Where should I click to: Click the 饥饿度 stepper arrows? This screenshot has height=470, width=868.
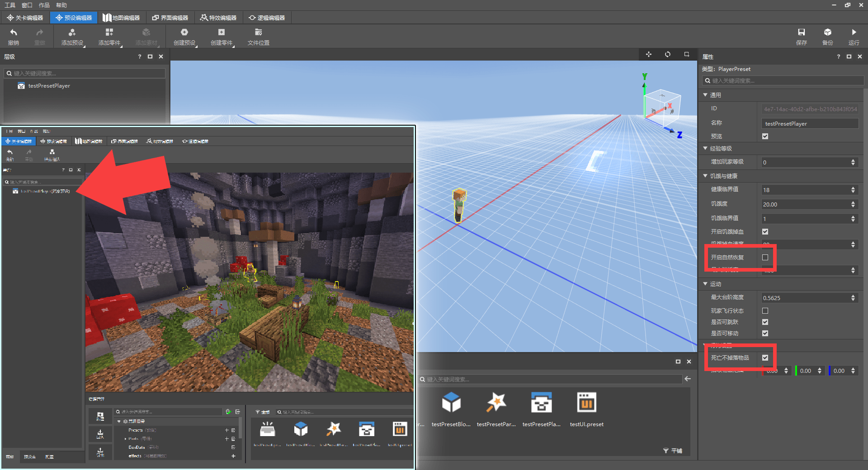click(x=853, y=204)
